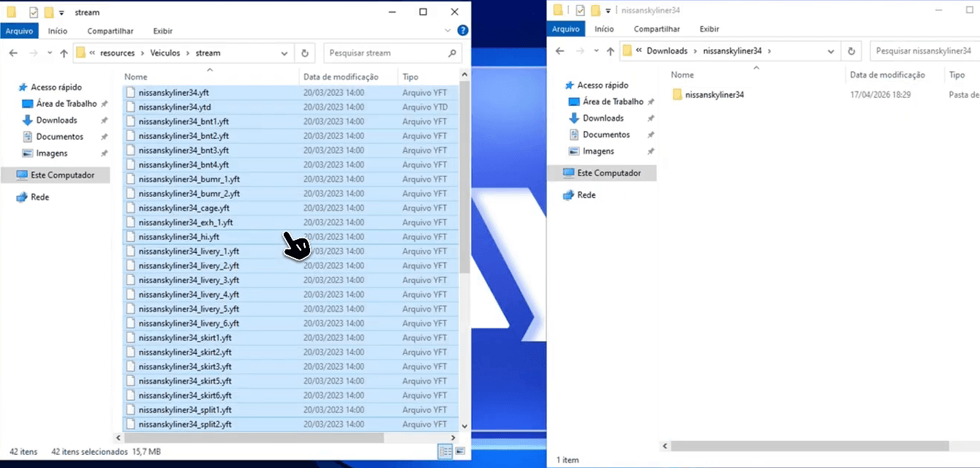Click the Pesquisar nissanskyliner34 search field
The image size is (980, 468).
point(924,51)
